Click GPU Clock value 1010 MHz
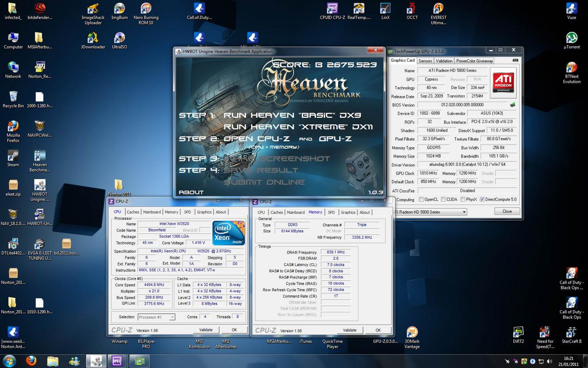The image size is (588, 368). pyautogui.click(x=428, y=173)
